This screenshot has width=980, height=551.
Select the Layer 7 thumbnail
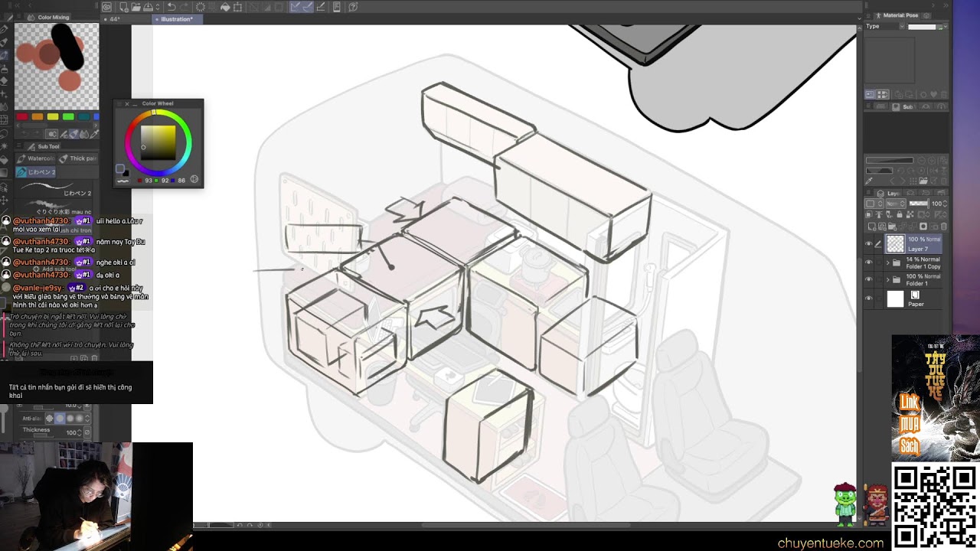point(895,244)
